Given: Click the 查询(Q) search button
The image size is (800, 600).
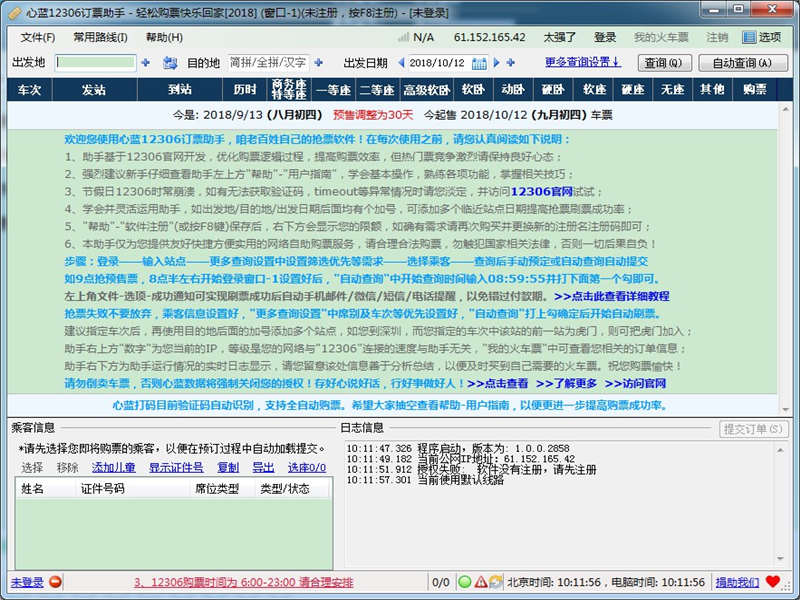Looking at the screenshot, I should tap(665, 63).
